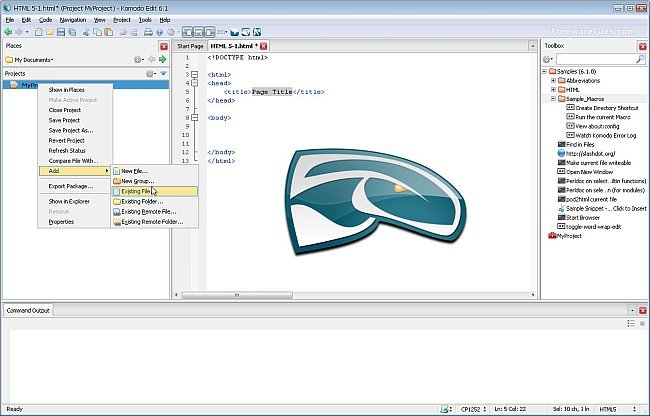Click the status bar icon left of CP1252
The height and width of the screenshot is (416, 650).
click(x=444, y=409)
